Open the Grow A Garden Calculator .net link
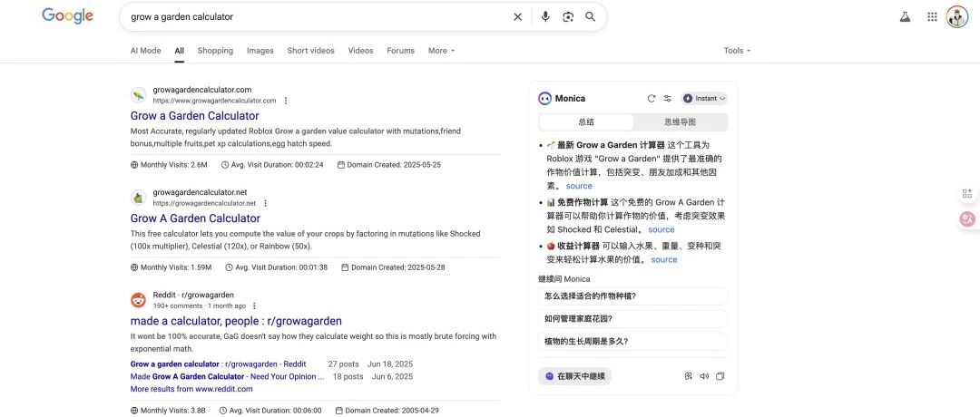The image size is (980, 417). pyautogui.click(x=195, y=218)
